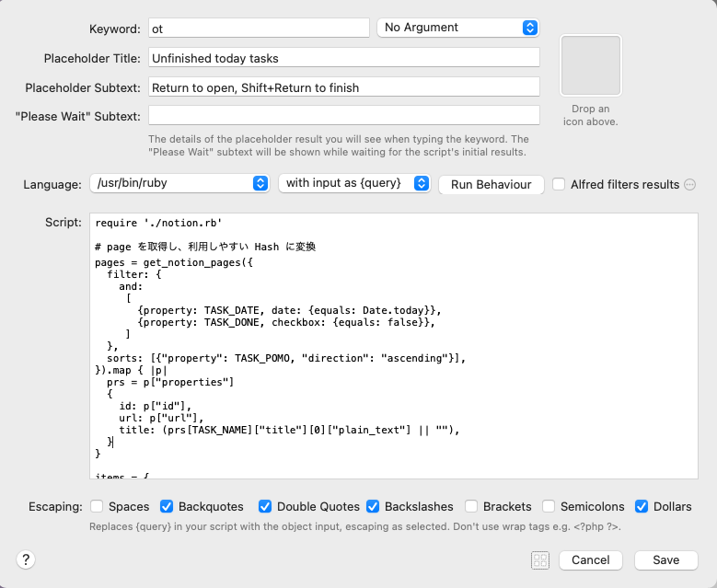Screen dimensions: 717x588
Task: Open the No Argument dropdown
Action: point(458,28)
